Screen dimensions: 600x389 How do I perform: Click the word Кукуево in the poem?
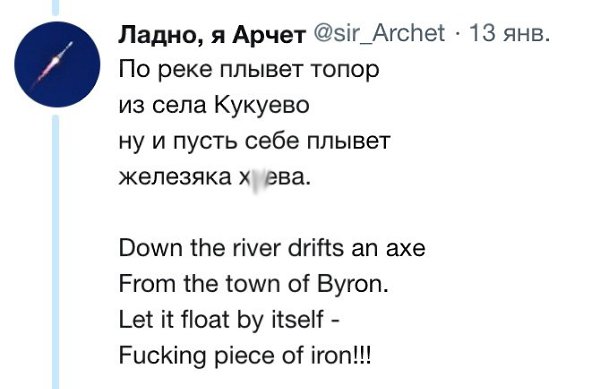coord(261,105)
